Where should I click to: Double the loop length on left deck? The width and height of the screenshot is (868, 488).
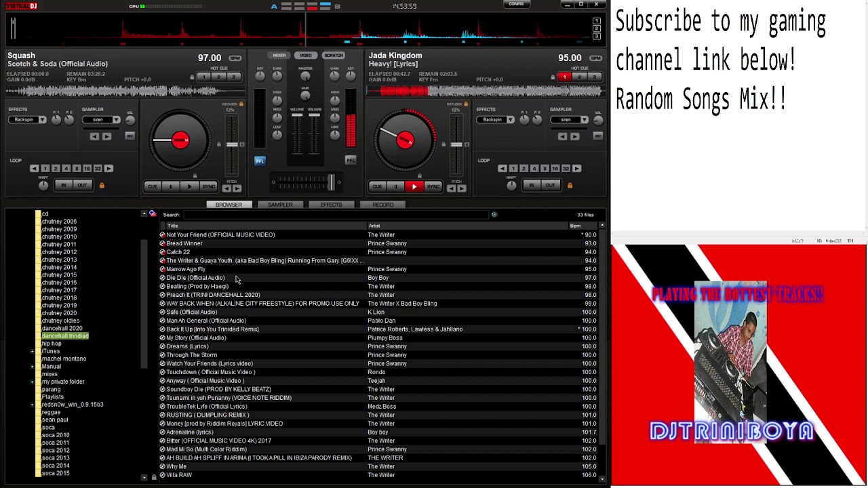[108, 168]
